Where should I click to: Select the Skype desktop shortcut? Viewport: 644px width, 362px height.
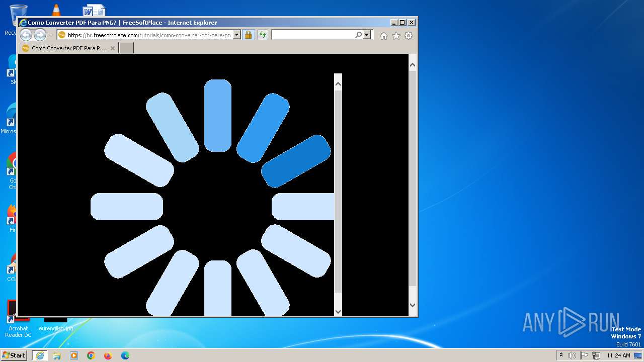(11, 69)
